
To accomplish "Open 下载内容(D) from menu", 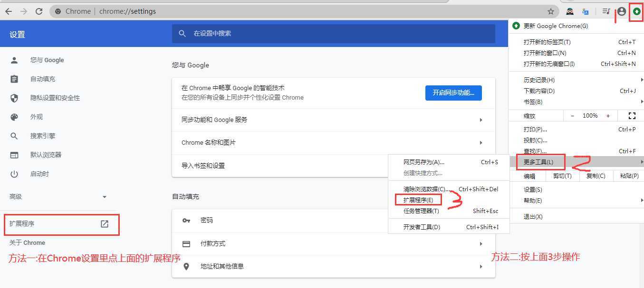I will tap(576, 91).
